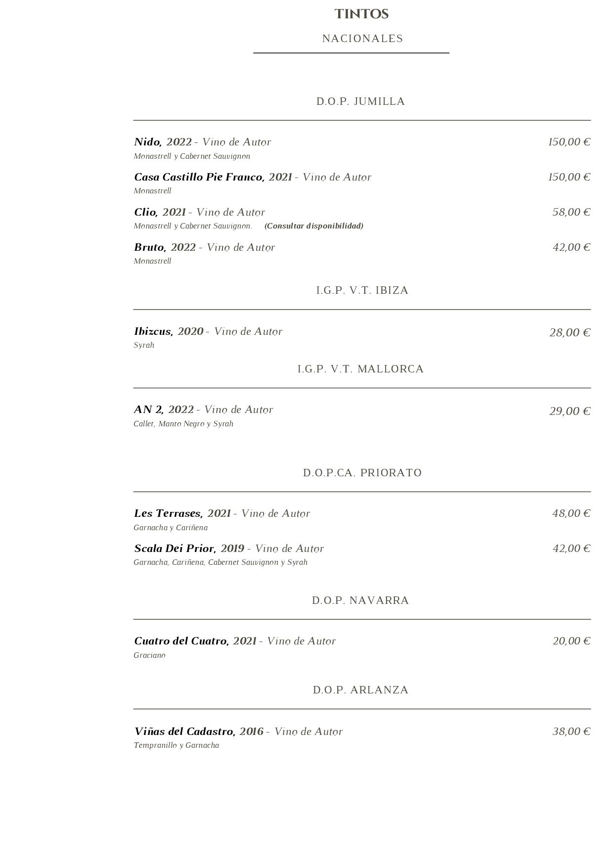Select Cuatro del Cuatro, 2021 wine
The image size is (614, 868).
tap(195, 641)
